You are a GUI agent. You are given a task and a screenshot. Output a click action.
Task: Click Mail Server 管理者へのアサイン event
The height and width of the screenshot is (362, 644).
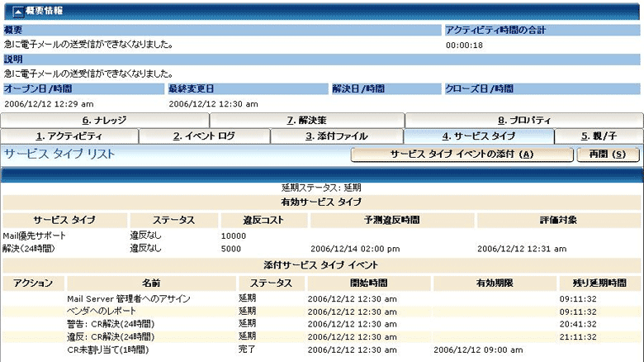[128, 298]
